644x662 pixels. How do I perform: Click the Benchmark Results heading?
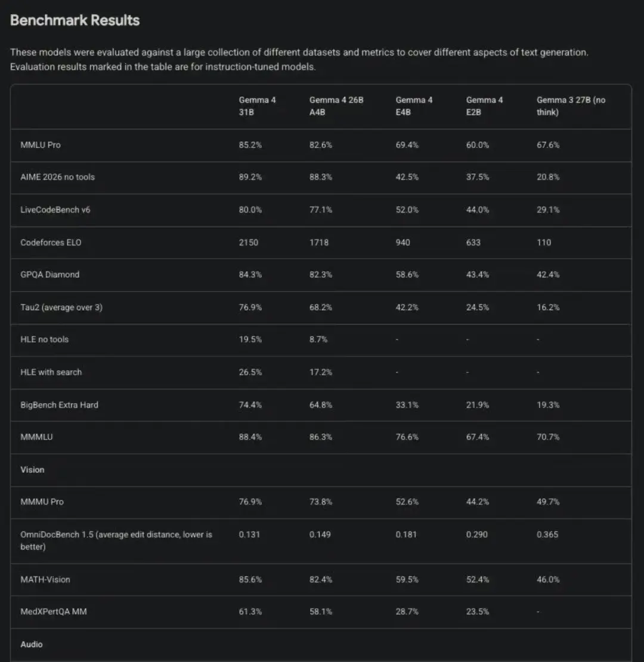(x=75, y=20)
